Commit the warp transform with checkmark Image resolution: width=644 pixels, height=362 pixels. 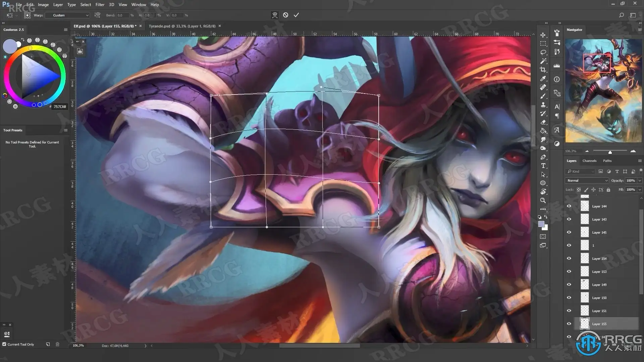296,15
